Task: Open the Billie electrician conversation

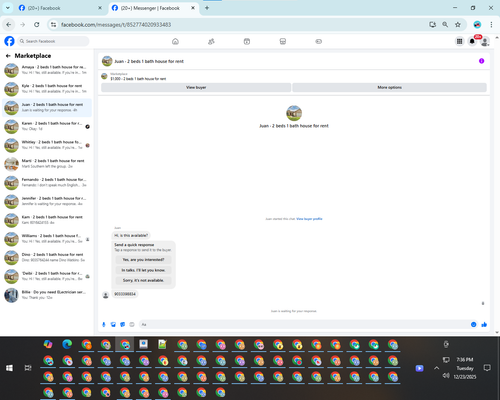Action: [47, 295]
